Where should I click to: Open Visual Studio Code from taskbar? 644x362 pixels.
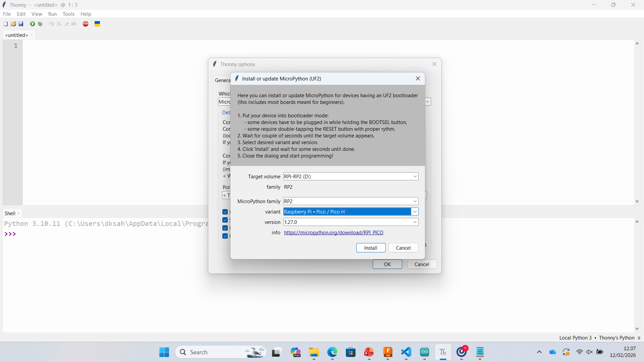[406, 352]
